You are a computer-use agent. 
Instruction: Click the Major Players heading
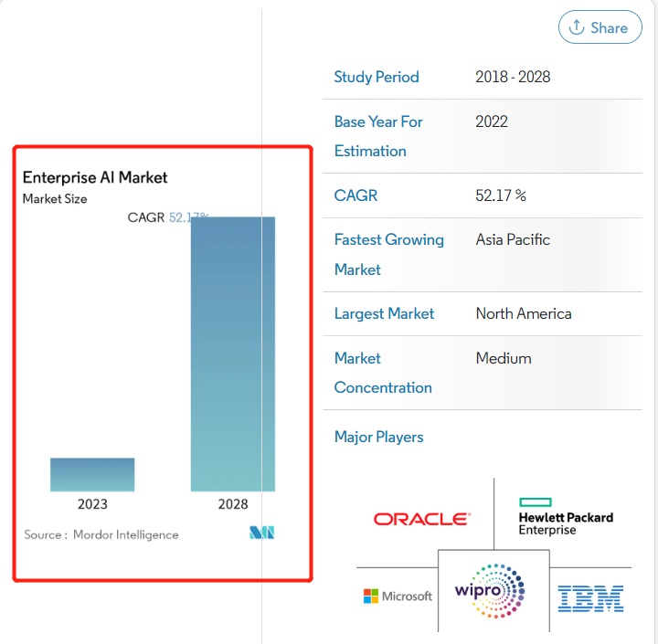pos(378,437)
